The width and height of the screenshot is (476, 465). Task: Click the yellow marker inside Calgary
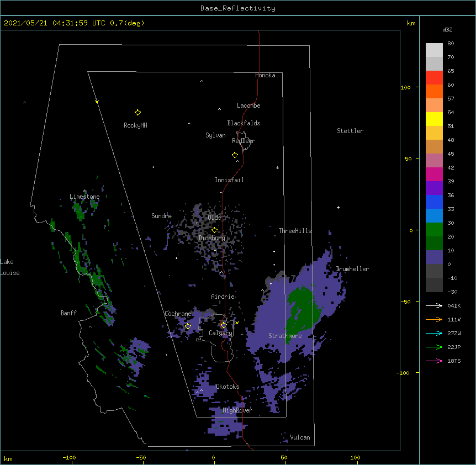click(224, 325)
